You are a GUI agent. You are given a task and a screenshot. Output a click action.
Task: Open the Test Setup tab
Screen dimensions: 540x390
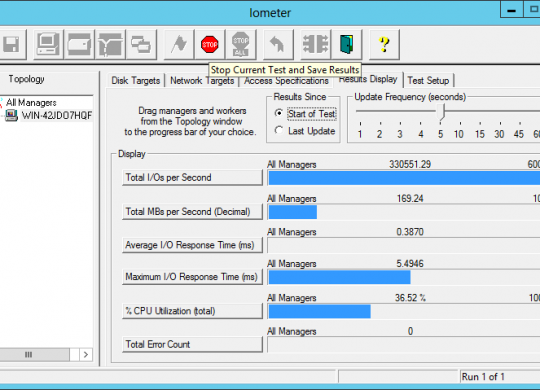click(428, 81)
